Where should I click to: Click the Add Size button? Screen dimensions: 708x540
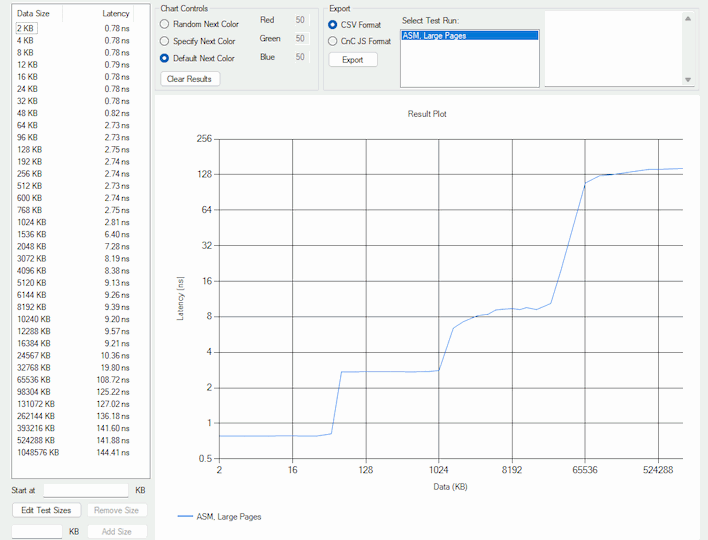point(116,532)
